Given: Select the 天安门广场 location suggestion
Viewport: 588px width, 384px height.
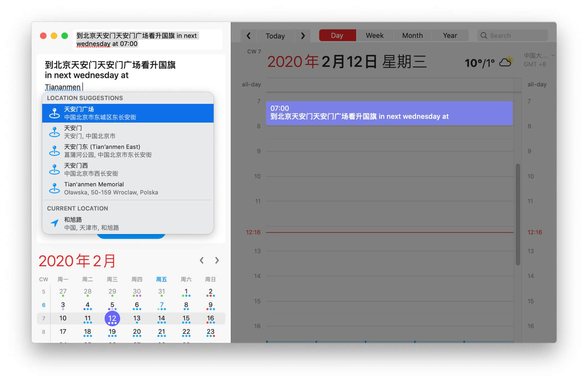Looking at the screenshot, I should pos(128,113).
